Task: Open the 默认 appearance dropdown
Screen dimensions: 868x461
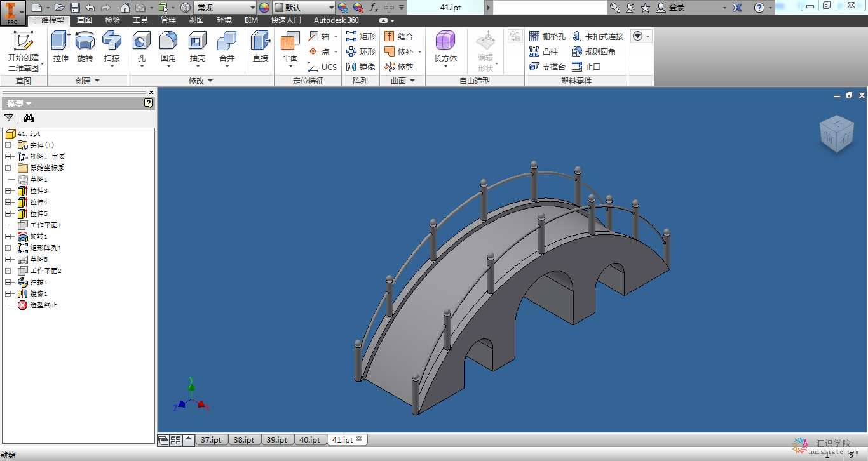Action: tap(304, 8)
